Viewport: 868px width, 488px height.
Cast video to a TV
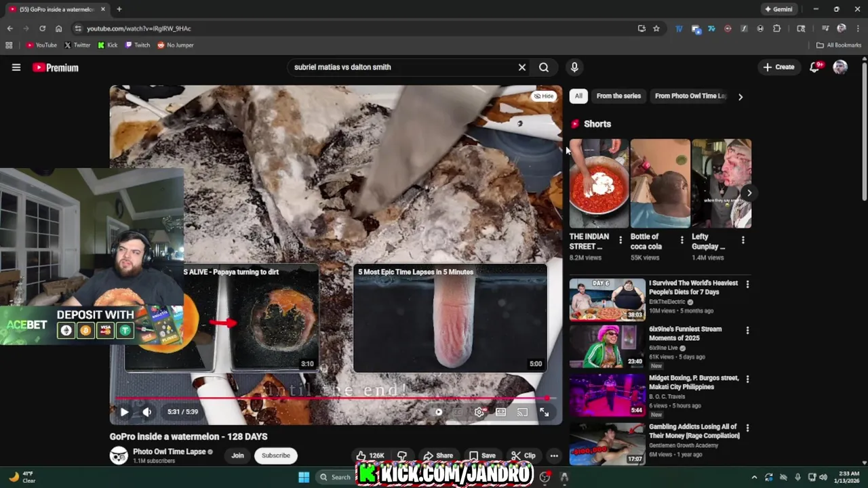click(522, 412)
